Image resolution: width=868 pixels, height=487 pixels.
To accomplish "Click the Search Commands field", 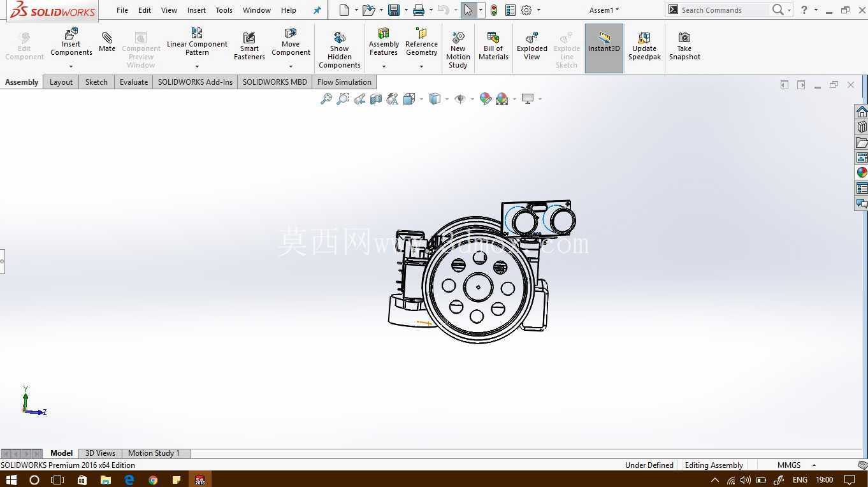I will coord(724,10).
